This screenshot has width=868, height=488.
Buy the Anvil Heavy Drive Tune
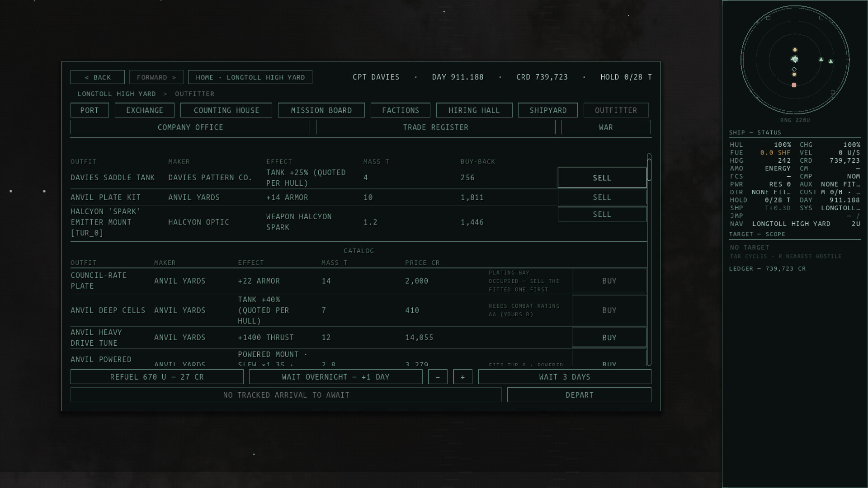click(x=609, y=338)
